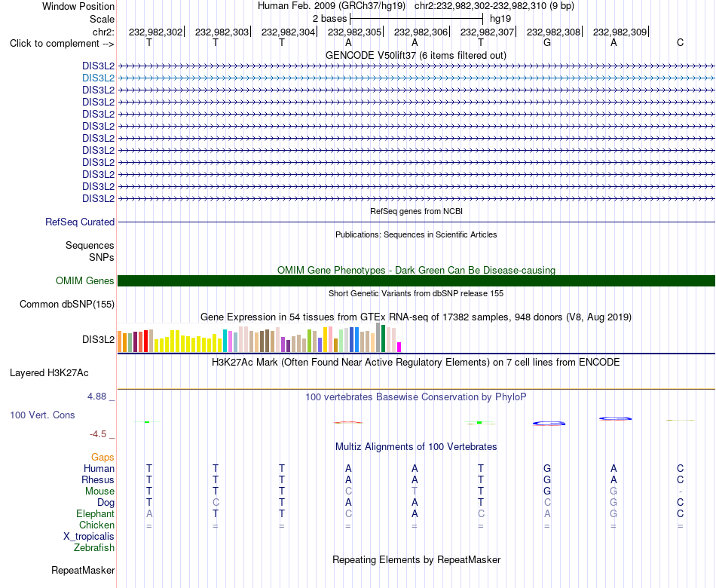
Task: Click the magenta bar in GTEx expression chart
Action: [399, 348]
